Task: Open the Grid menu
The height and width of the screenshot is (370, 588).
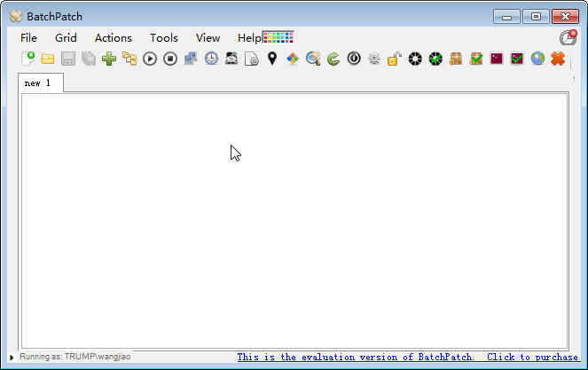Action: coord(66,38)
